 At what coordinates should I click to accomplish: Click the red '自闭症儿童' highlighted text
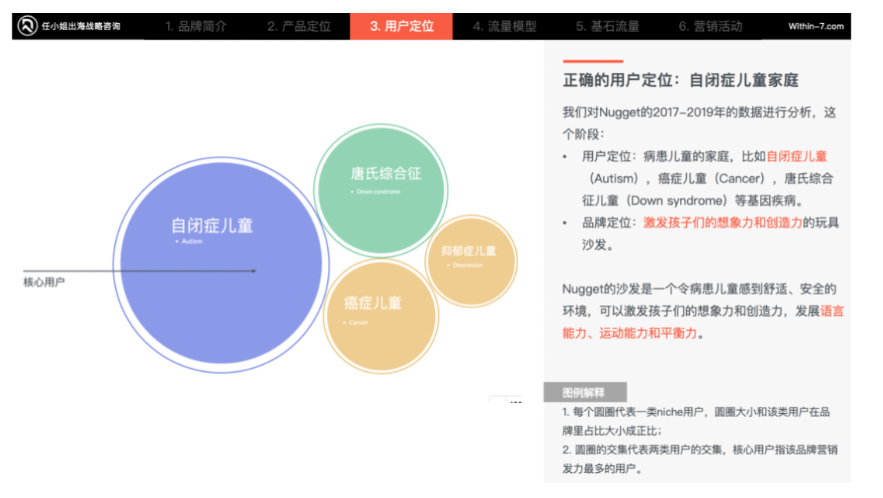tap(797, 157)
